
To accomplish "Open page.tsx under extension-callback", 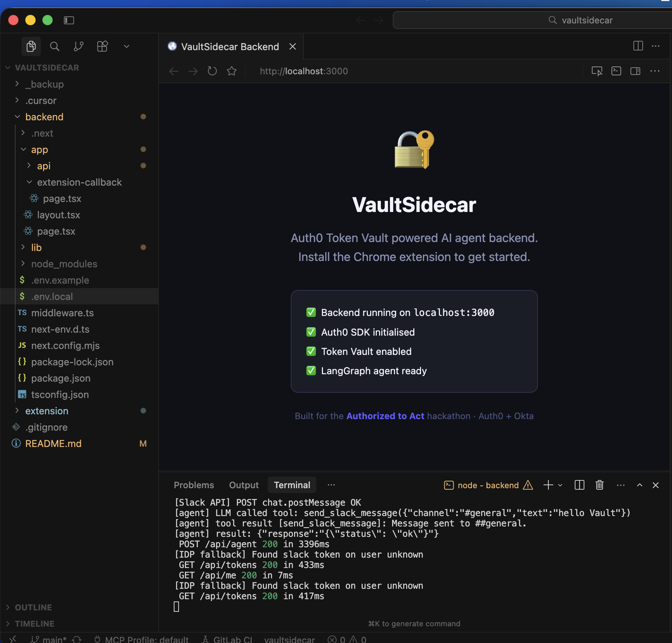I will [79, 199].
